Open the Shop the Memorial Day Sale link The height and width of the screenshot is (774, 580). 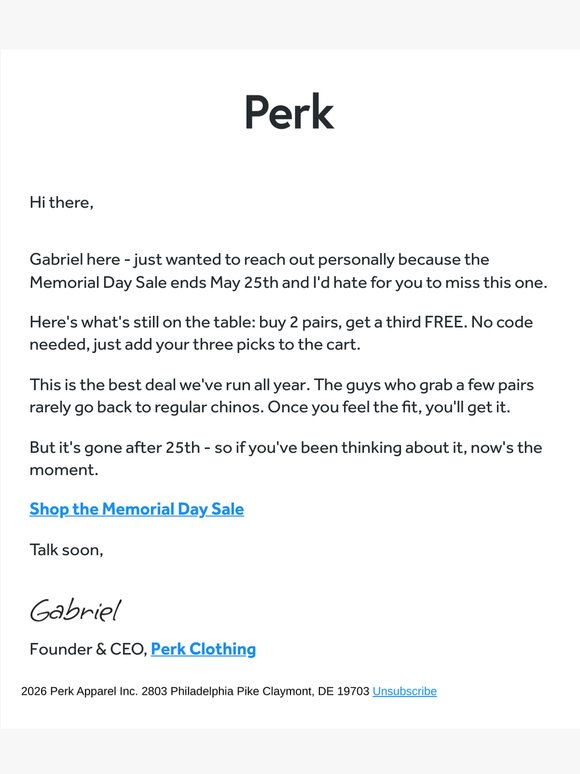pos(137,509)
